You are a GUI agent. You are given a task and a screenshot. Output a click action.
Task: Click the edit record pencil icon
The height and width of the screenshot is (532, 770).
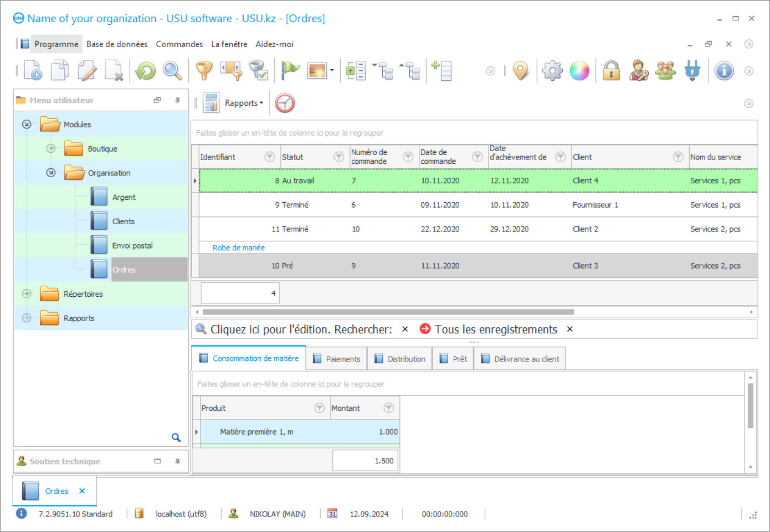(x=87, y=71)
